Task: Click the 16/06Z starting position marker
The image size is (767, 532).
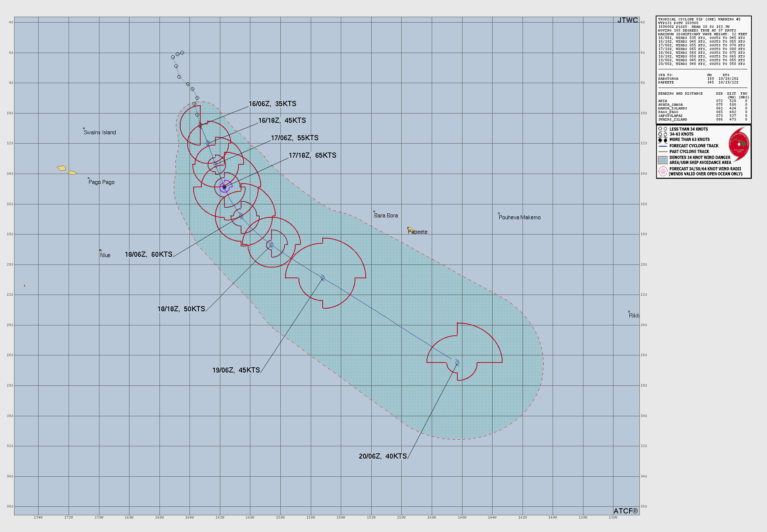Action: click(x=200, y=126)
